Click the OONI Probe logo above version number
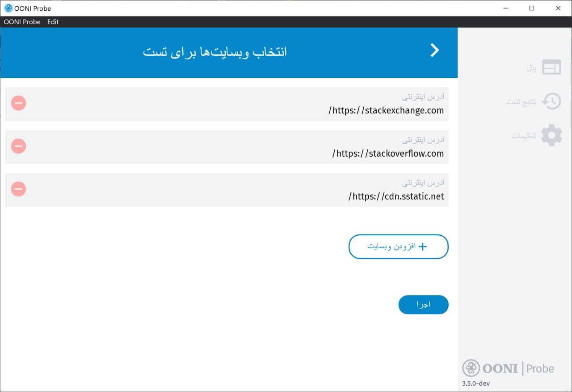Image resolution: width=572 pixels, height=392 pixels. click(508, 368)
